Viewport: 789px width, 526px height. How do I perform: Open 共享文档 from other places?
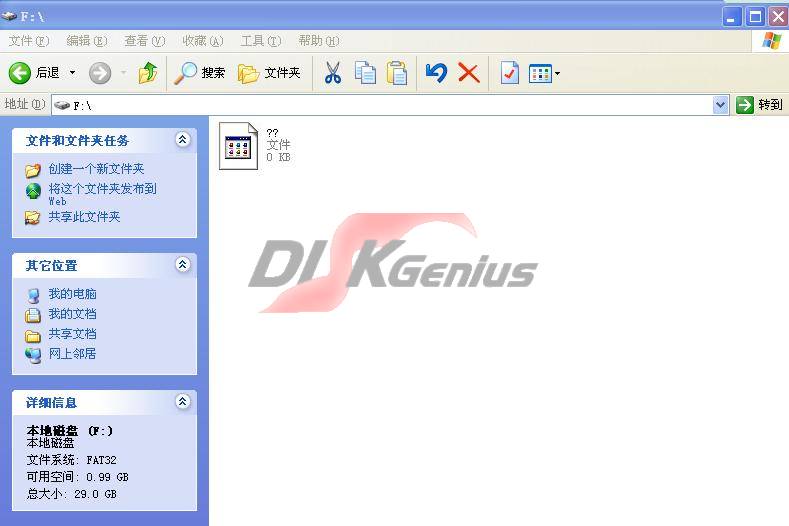pyautogui.click(x=72, y=334)
